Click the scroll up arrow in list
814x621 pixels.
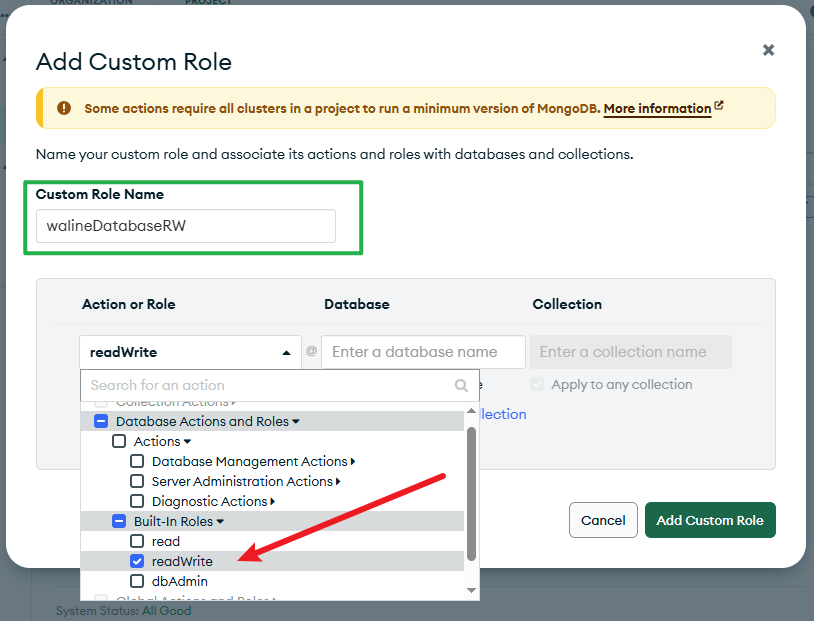(x=471, y=411)
